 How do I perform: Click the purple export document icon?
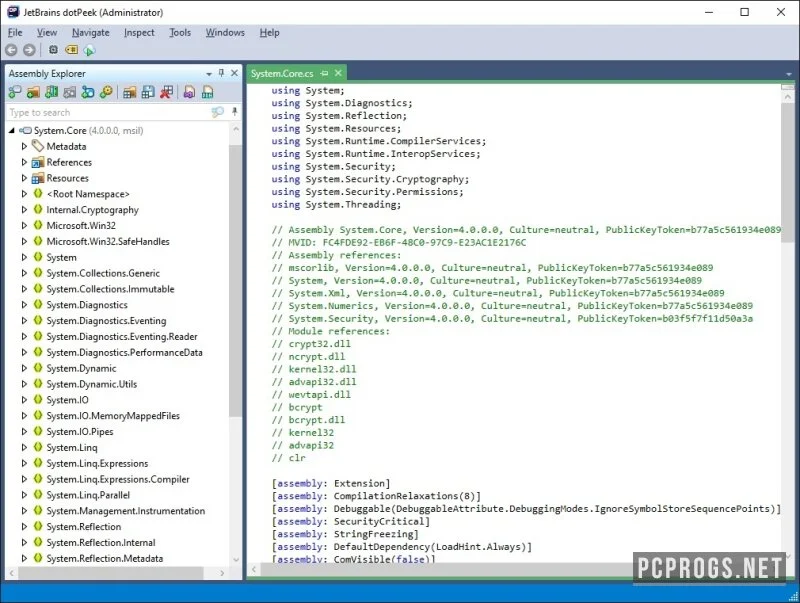pos(189,92)
